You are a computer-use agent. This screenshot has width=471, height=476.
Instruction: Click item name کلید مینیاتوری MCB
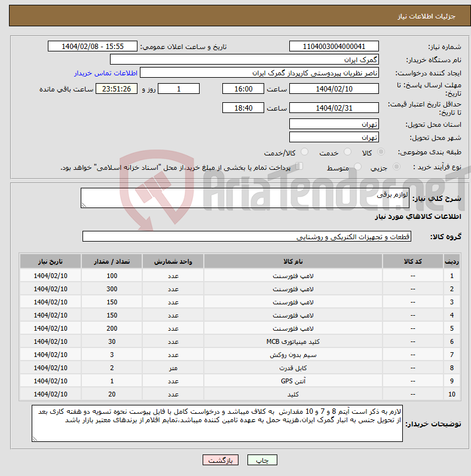tap(293, 342)
